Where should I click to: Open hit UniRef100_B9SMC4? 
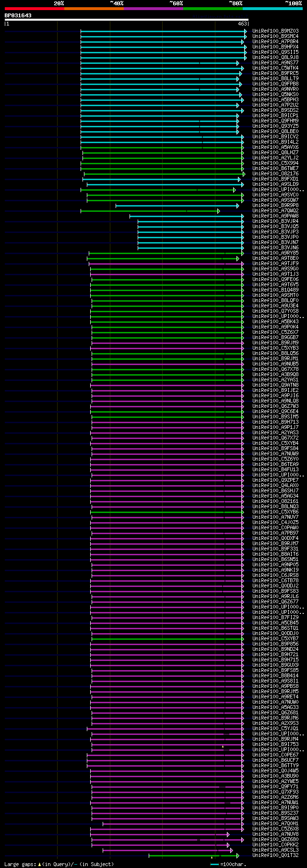[275, 36]
